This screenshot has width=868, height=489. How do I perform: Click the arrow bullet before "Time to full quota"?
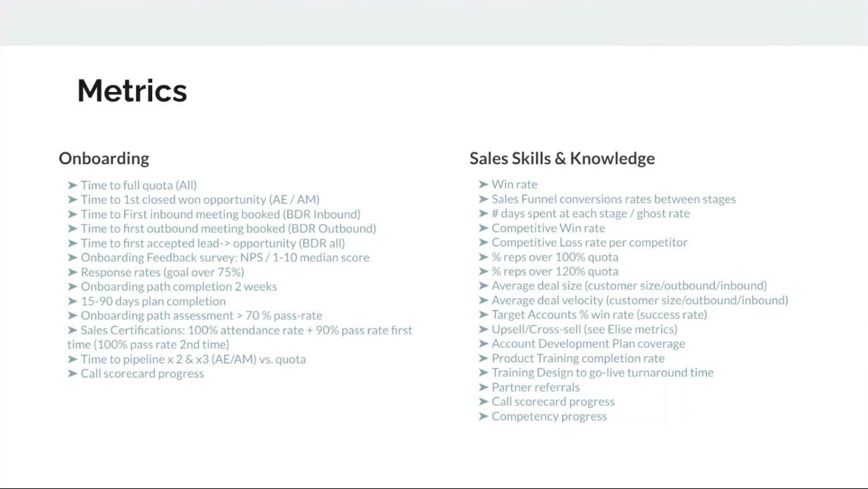click(73, 185)
